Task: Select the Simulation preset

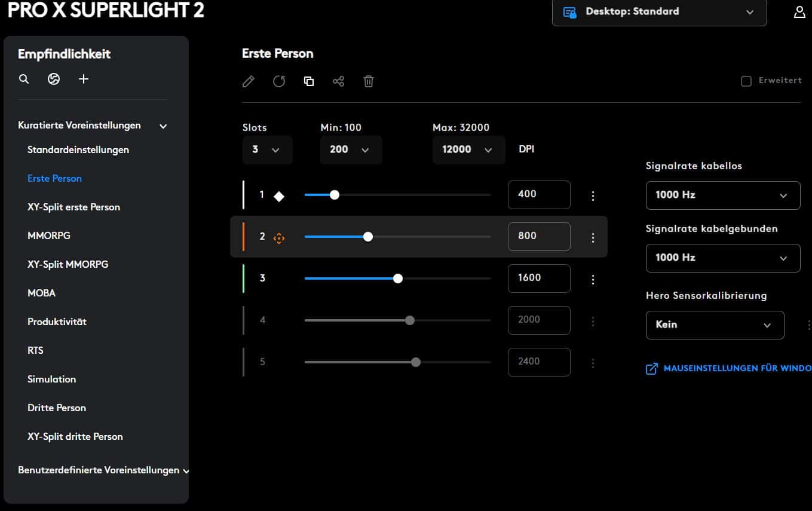Action: point(52,379)
